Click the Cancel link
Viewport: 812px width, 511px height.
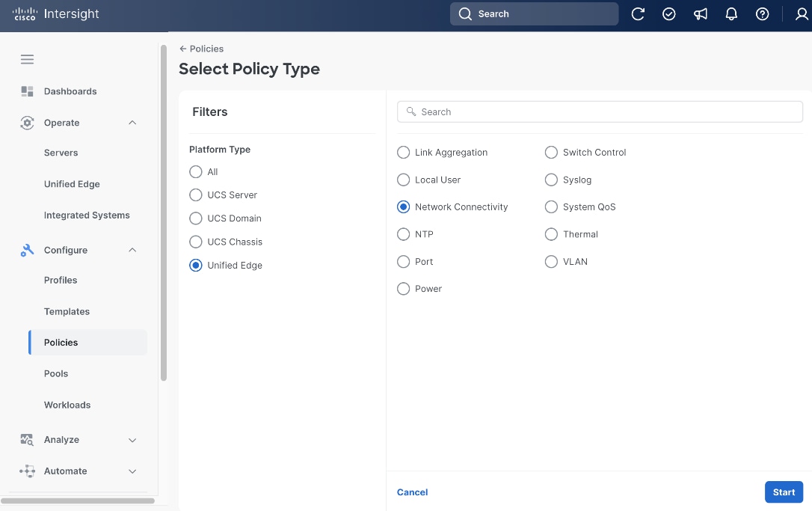click(x=412, y=492)
